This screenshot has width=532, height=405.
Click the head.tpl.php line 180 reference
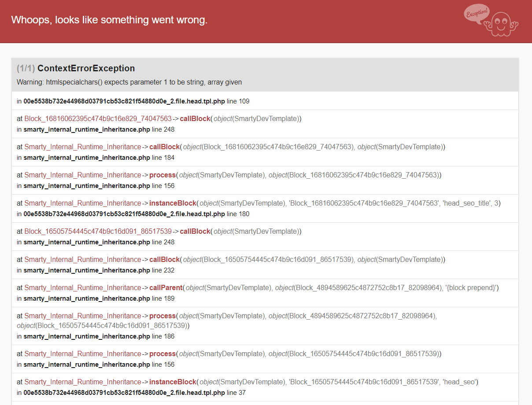click(137, 214)
